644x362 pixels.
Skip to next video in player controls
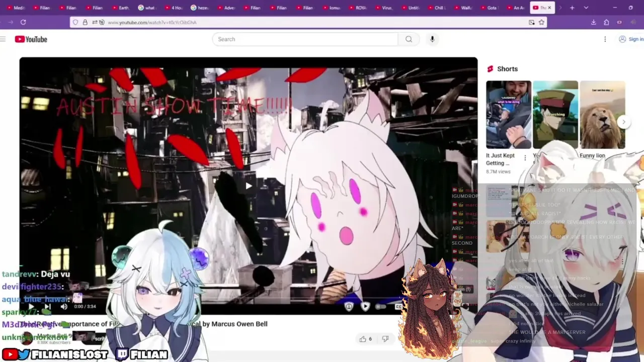48,306
